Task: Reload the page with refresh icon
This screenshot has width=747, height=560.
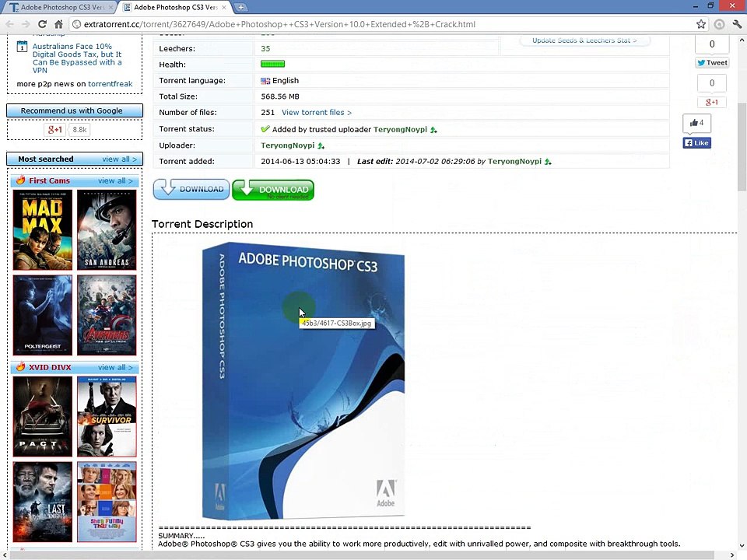Action: 42,24
